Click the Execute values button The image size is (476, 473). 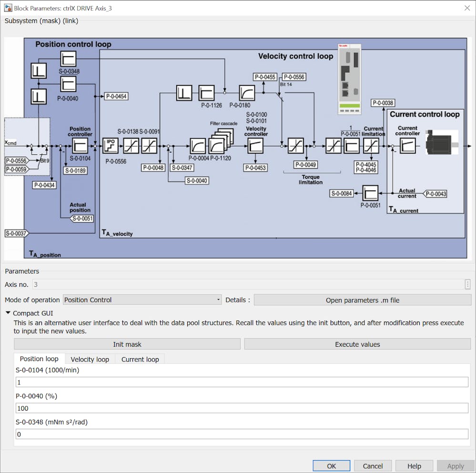[357, 344]
